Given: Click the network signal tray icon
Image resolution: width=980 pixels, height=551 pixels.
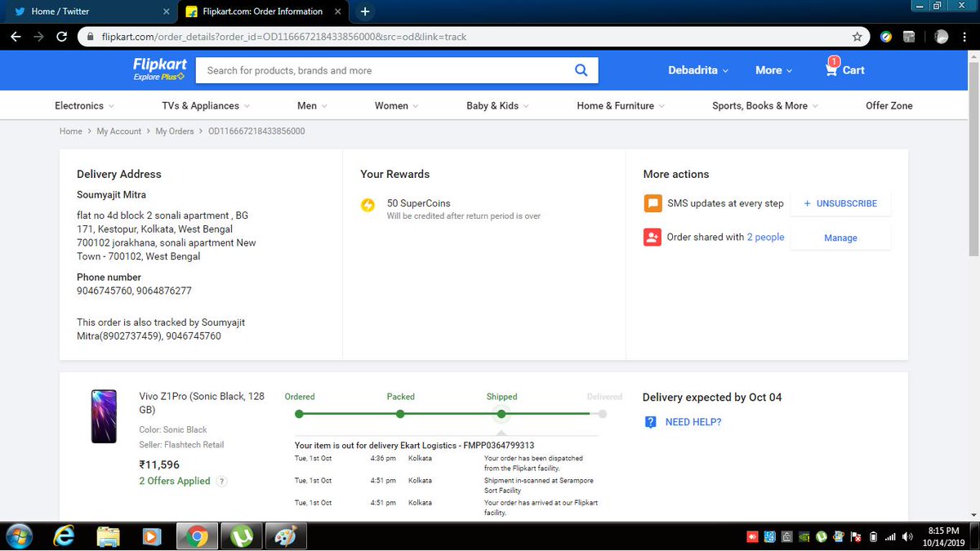Looking at the screenshot, I should coord(891,537).
